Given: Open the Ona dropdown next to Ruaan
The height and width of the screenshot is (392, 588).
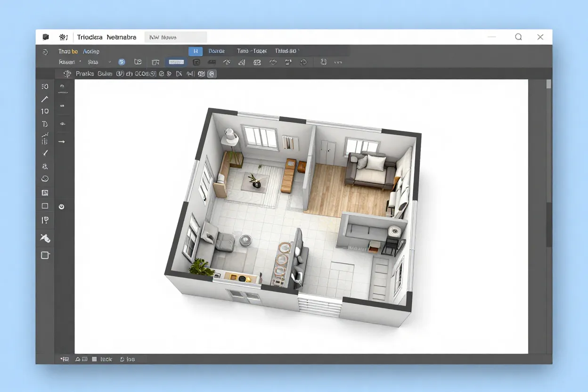Looking at the screenshot, I should pos(97,62).
